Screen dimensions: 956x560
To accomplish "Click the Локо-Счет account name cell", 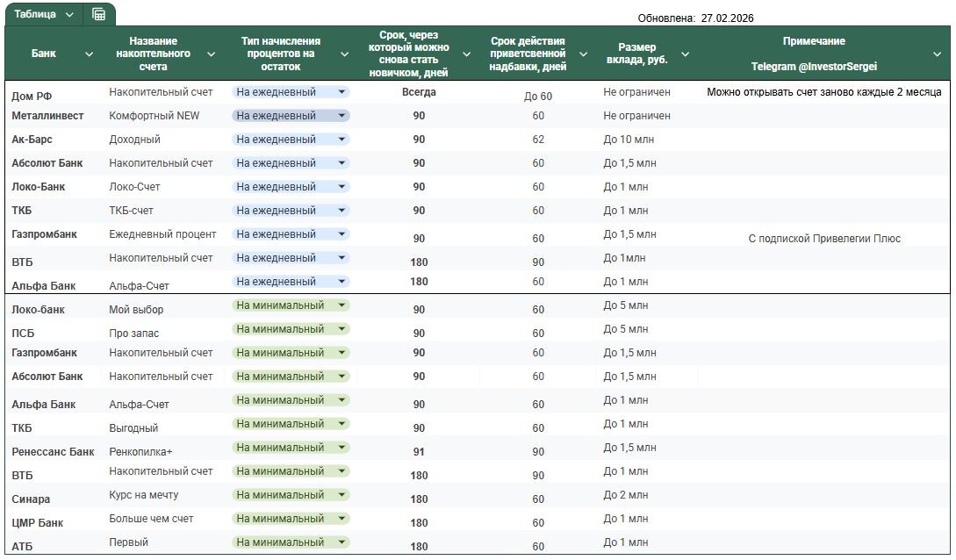I will click(134, 187).
